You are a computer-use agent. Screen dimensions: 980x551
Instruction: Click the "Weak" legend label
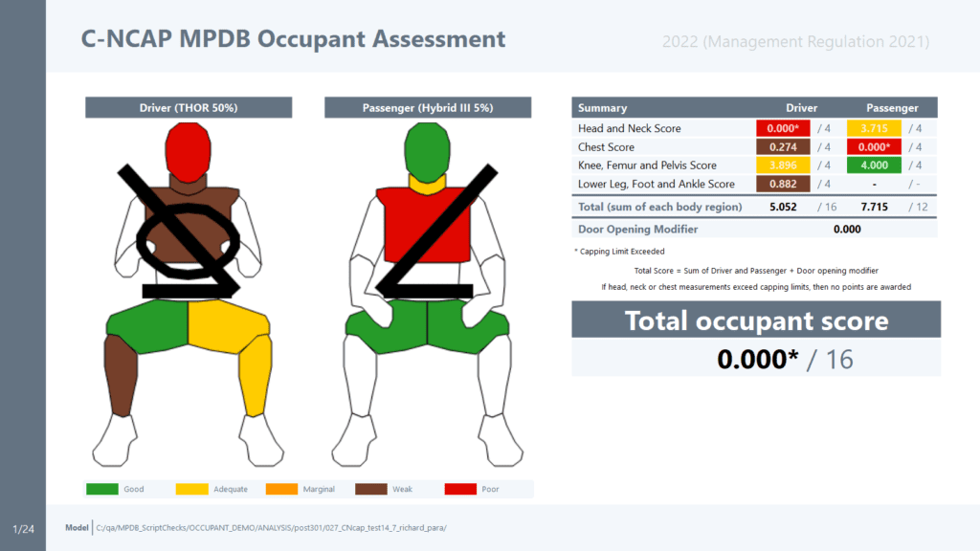click(403, 489)
